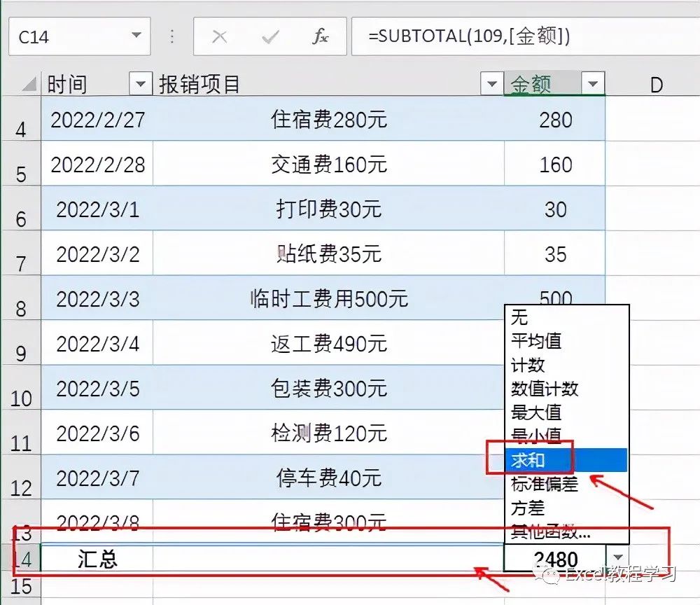Select row 4 header
This screenshot has height=605, width=700.
(21, 119)
